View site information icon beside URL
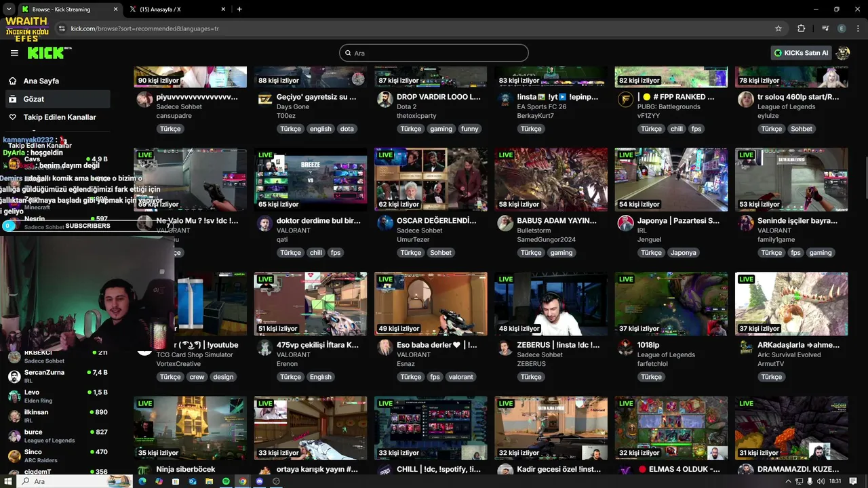This screenshot has height=488, width=868. click(62, 28)
